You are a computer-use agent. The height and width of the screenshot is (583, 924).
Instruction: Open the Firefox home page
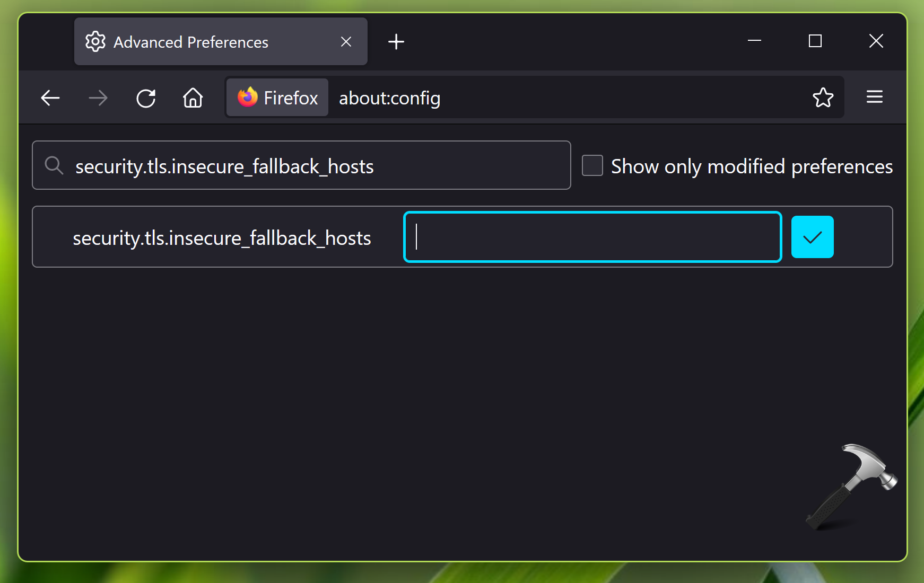pos(193,98)
